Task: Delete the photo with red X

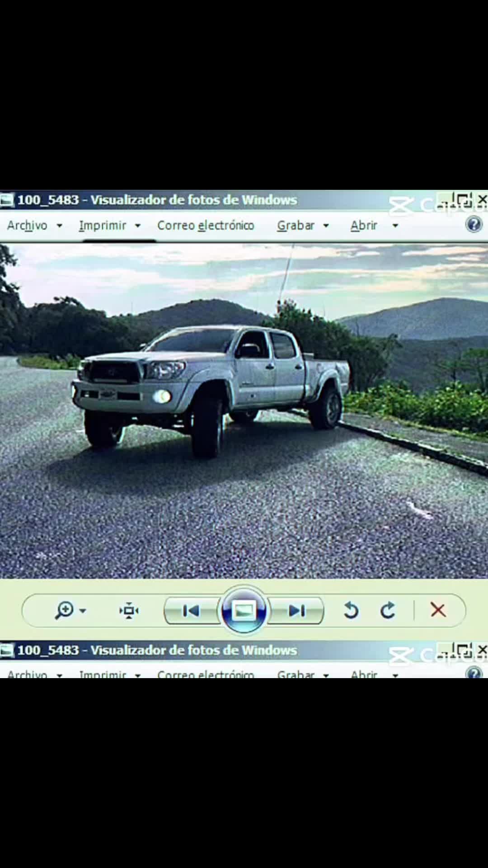Action: pos(438,610)
